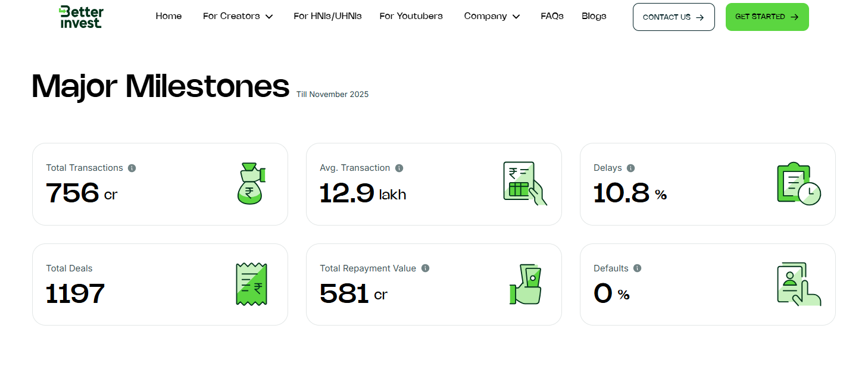Click the rupee money bag icon
The image size is (868, 369).
(x=251, y=183)
